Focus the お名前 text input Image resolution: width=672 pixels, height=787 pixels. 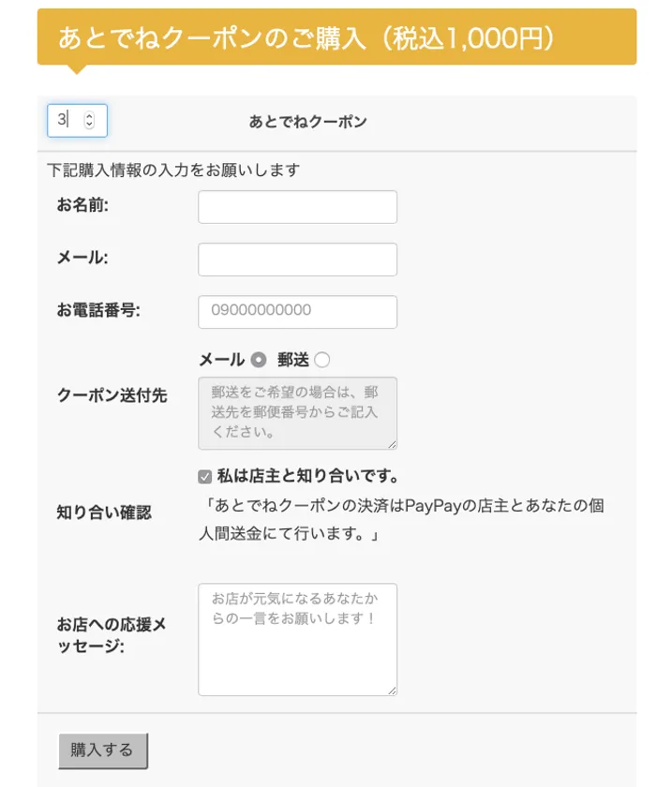click(x=297, y=207)
